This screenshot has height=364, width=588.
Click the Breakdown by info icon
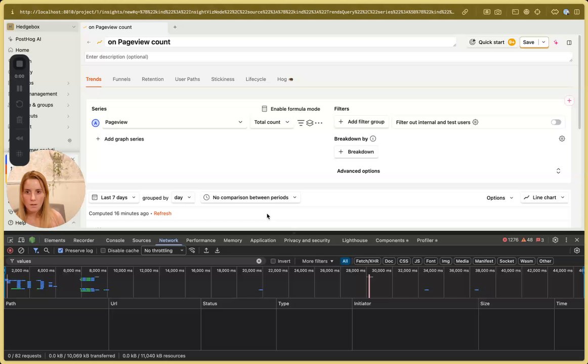pos(373,139)
